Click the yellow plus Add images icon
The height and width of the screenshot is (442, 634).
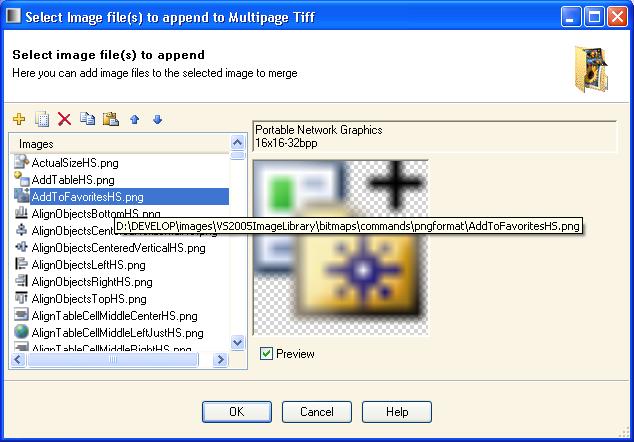tap(19, 119)
